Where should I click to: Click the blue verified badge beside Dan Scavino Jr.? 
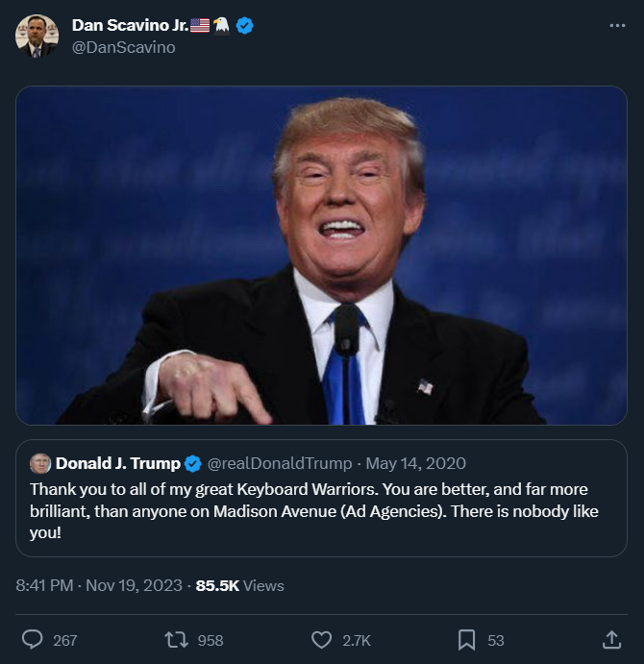click(x=245, y=26)
